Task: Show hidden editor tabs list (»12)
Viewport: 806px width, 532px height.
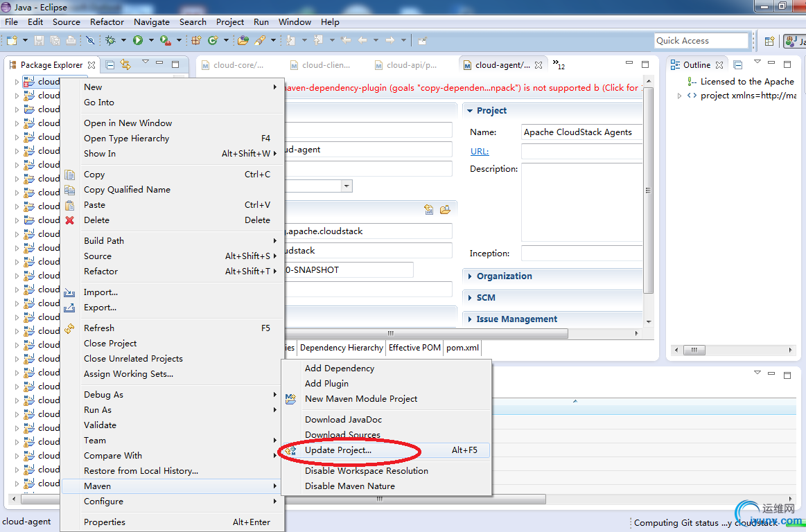Action: (x=559, y=65)
